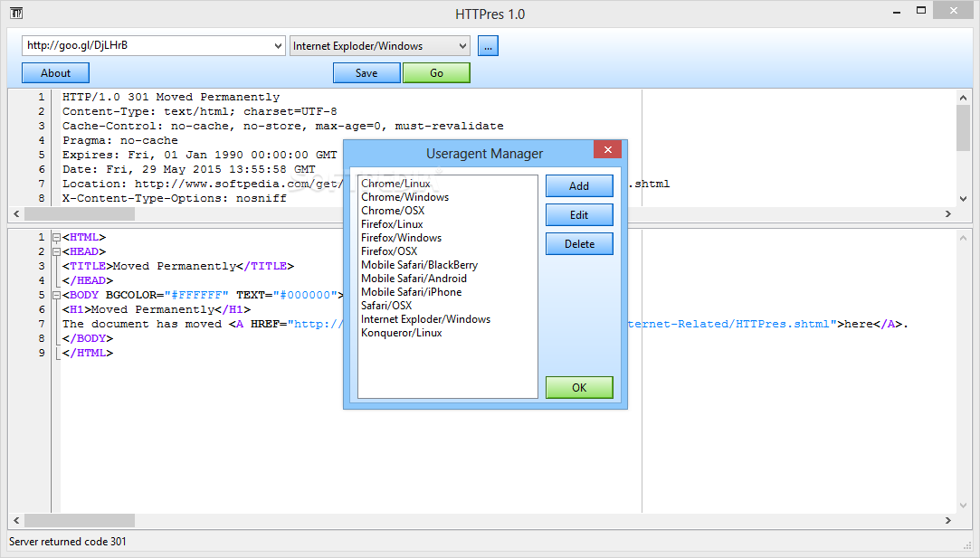Click body pane horizontal scroll left arrow
The width and height of the screenshot is (980, 558).
(16, 520)
